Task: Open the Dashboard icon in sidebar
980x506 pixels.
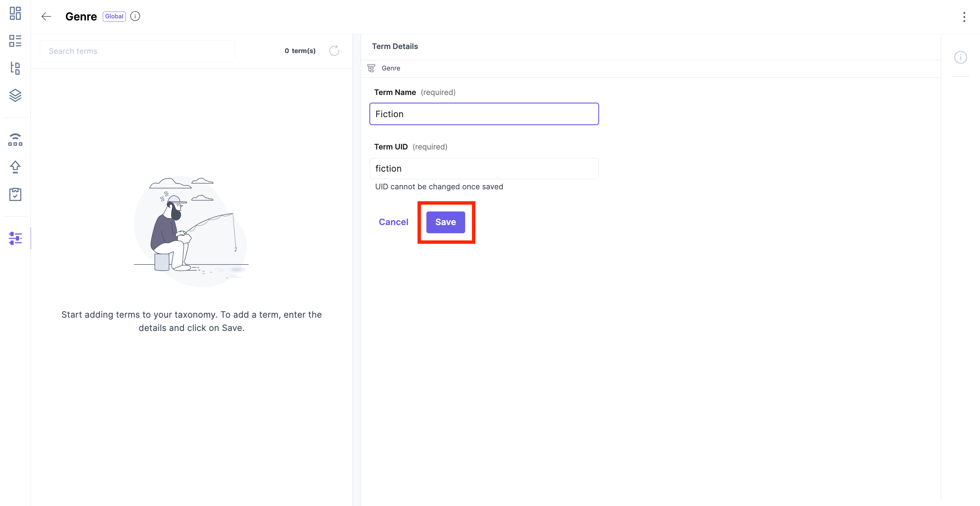Action: tap(15, 14)
